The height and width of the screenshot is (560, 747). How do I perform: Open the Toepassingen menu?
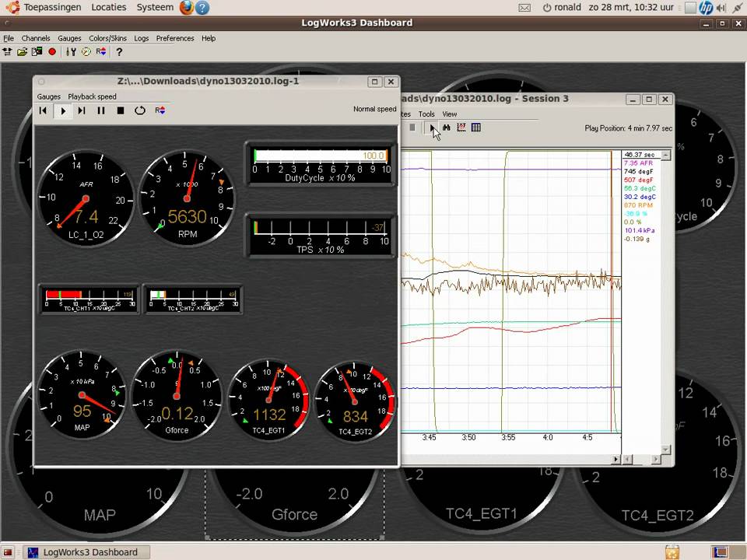coord(52,7)
